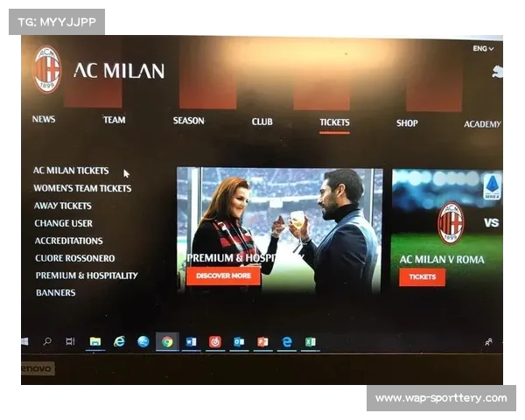Open Cuore Rossonero link
The image size is (525, 420).
[x=75, y=258]
